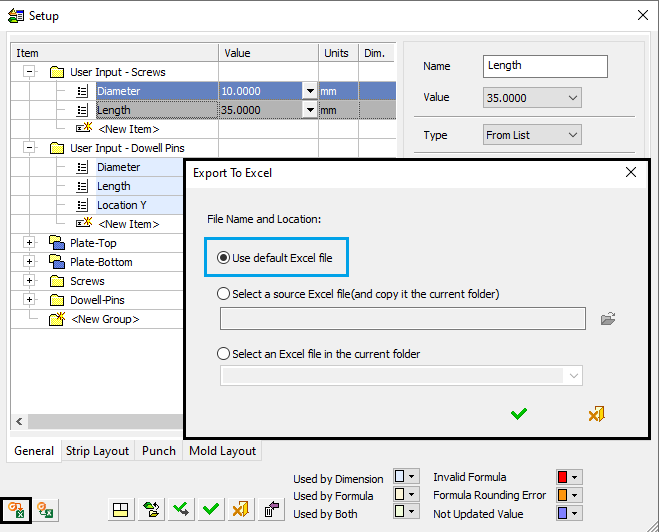
Task: Pick Used by Formula color swatch
Action: [406, 494]
